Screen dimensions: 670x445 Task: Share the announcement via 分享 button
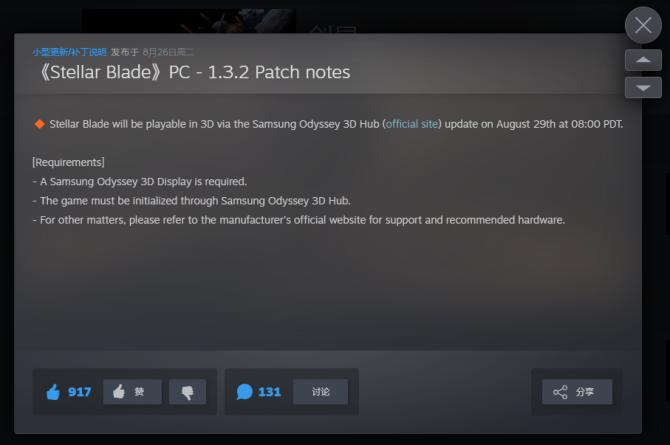[577, 392]
